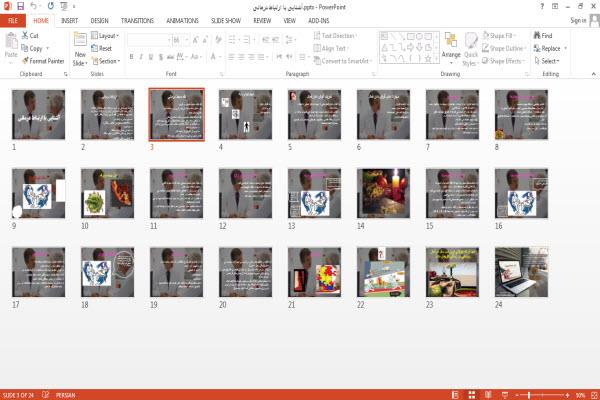Open the Clipboard pane launcher
Image resolution: width=600 pixels, height=400 pixels.
pos(66,74)
